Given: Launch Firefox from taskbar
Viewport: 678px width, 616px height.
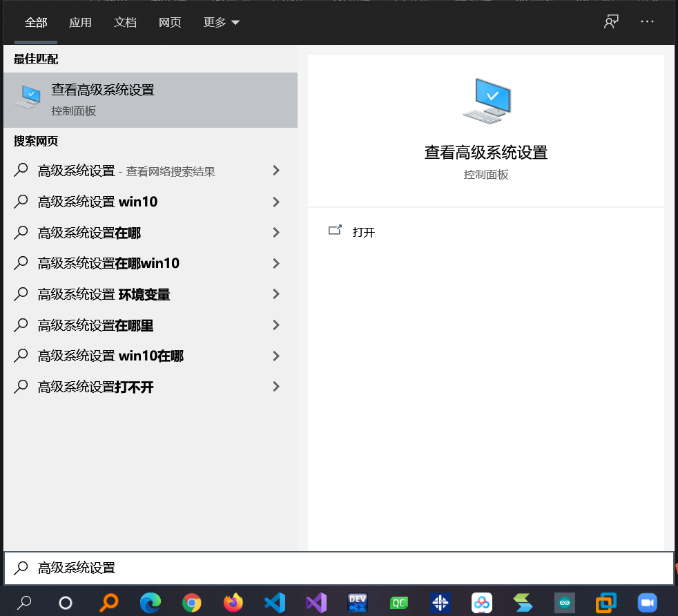Looking at the screenshot, I should (x=233, y=603).
